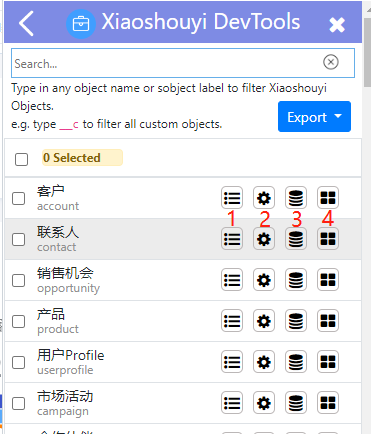Image resolution: width=371 pixels, height=434 pixels.
Task: Open grid icon for contact
Action: [328, 239]
